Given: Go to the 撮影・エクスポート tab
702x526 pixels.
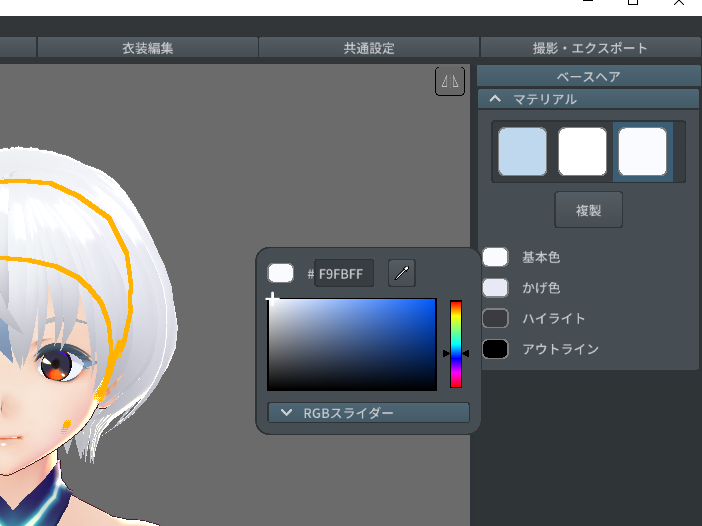Looking at the screenshot, I should [x=590, y=48].
